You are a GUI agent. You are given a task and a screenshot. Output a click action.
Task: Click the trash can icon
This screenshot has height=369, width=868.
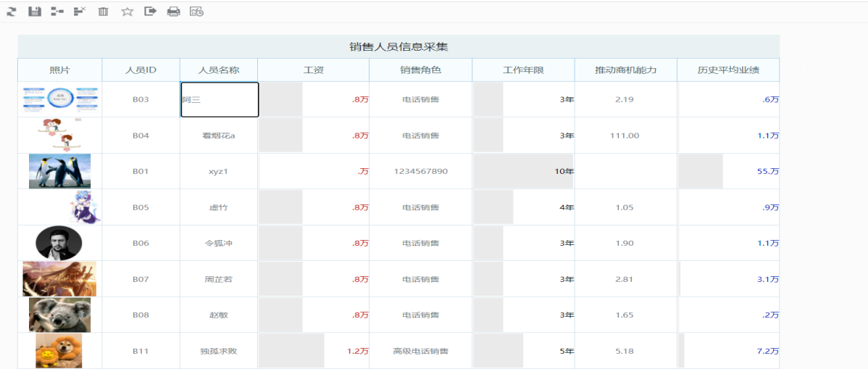(x=103, y=11)
